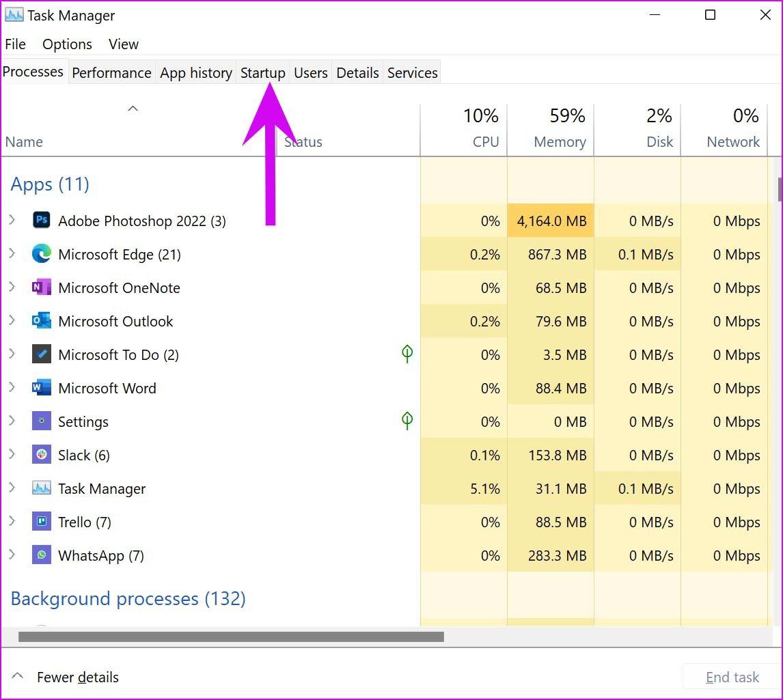Expand the Slack process group
783x700 pixels.
[x=12, y=454]
